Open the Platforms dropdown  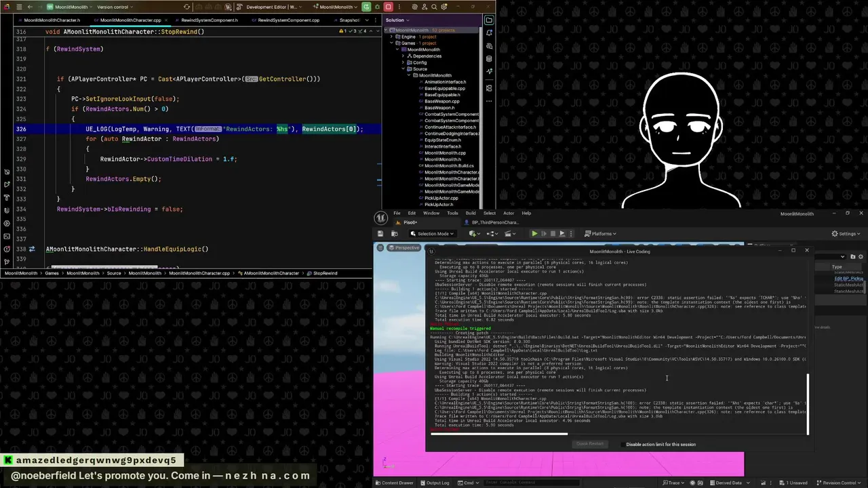tap(600, 234)
